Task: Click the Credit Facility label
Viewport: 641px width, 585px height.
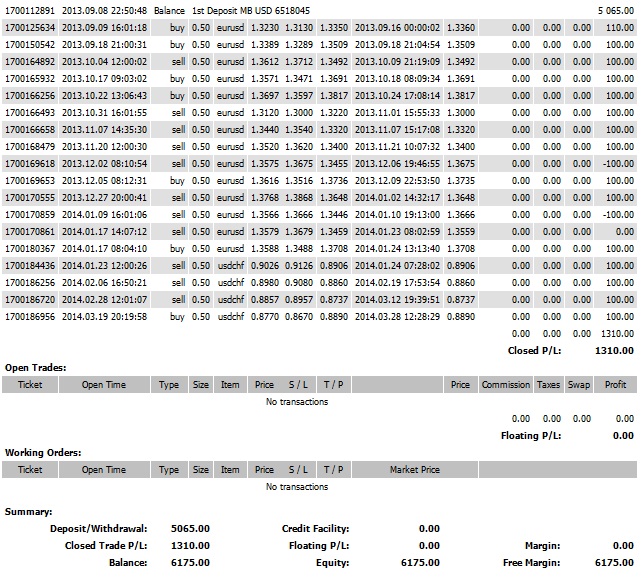Action: pos(315,529)
